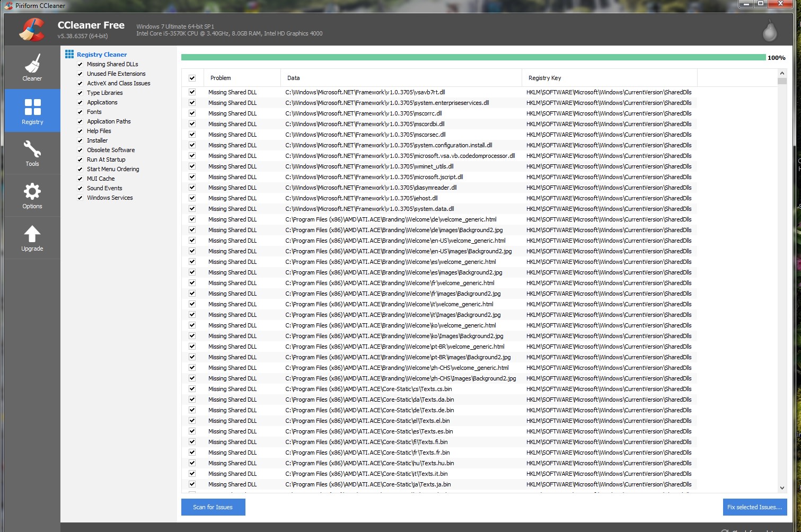The image size is (801, 532).
Task: Toggle the MUI Cache checkbox
Action: [80, 179]
